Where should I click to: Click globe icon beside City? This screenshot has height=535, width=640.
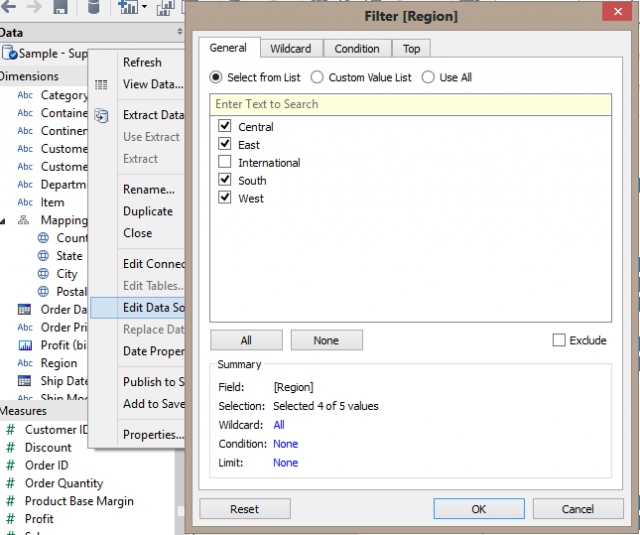click(x=43, y=273)
